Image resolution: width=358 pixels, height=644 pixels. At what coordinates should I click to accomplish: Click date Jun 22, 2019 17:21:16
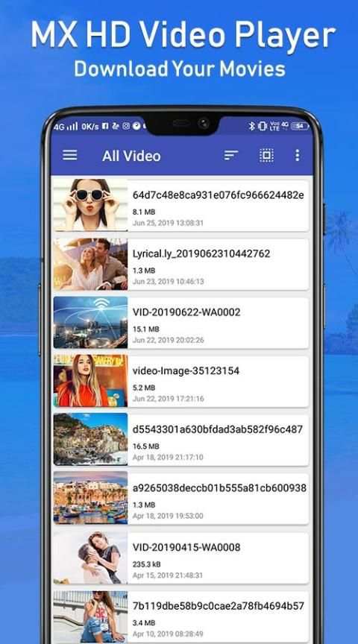pyautogui.click(x=168, y=399)
